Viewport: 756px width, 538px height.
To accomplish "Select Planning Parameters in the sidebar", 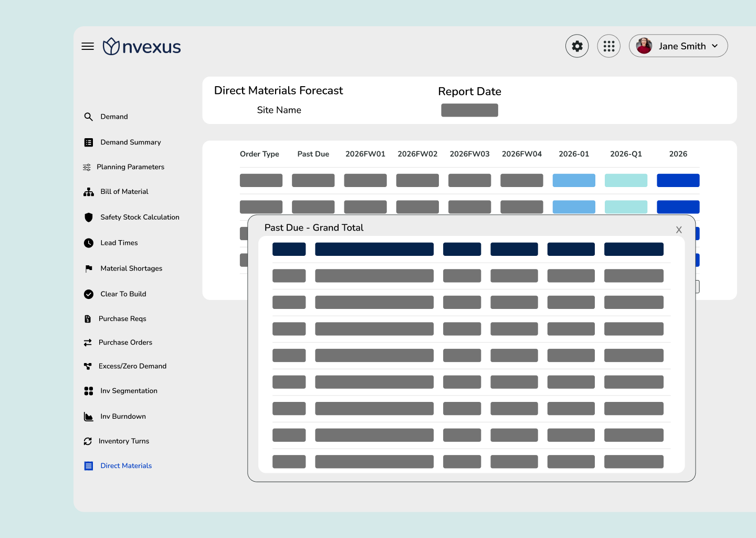I will tap(130, 167).
